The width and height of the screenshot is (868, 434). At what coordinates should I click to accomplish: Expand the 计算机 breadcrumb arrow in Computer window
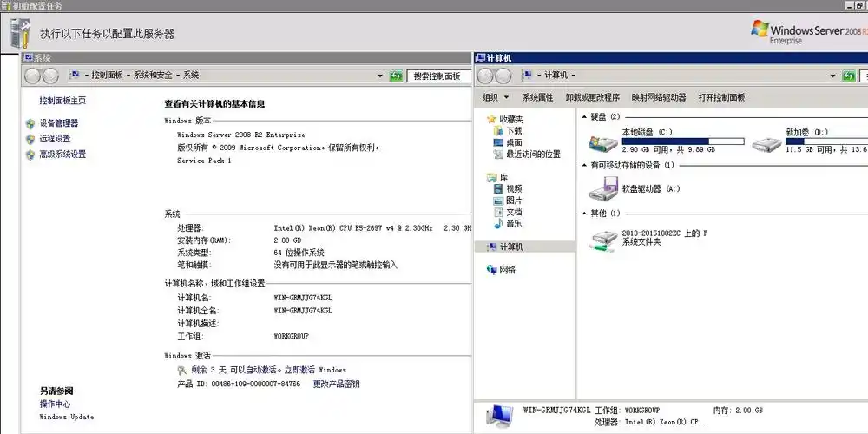click(x=573, y=76)
